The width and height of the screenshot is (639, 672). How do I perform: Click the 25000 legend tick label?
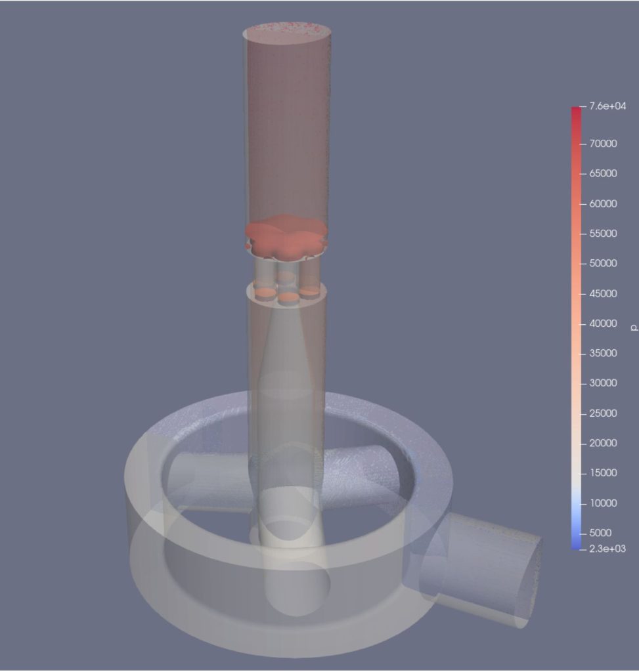[x=603, y=413]
